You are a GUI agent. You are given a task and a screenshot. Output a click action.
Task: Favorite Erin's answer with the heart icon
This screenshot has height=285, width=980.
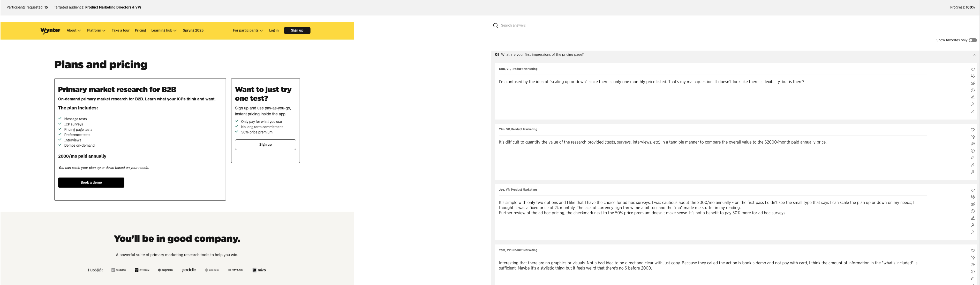click(973, 69)
